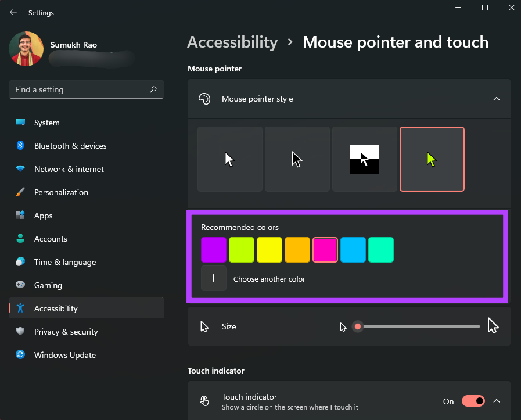This screenshot has width=521, height=420.
Task: Select the Gaming settings icon
Action: pyautogui.click(x=21, y=285)
